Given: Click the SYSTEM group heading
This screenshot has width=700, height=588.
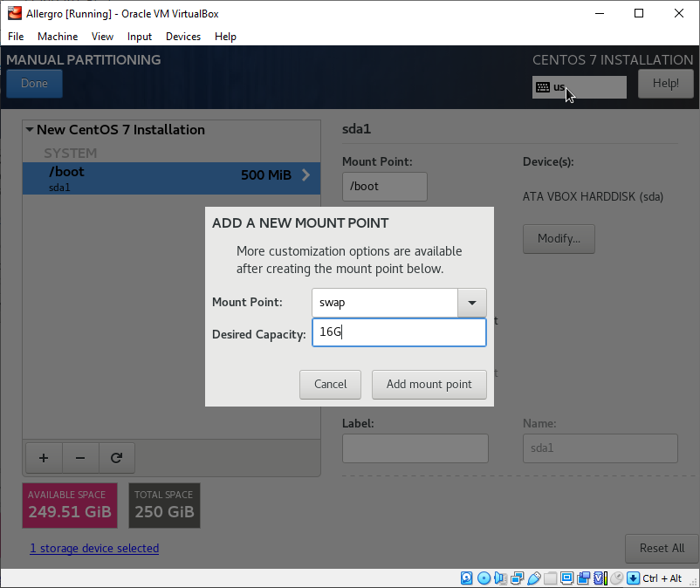Looking at the screenshot, I should click(x=70, y=153).
